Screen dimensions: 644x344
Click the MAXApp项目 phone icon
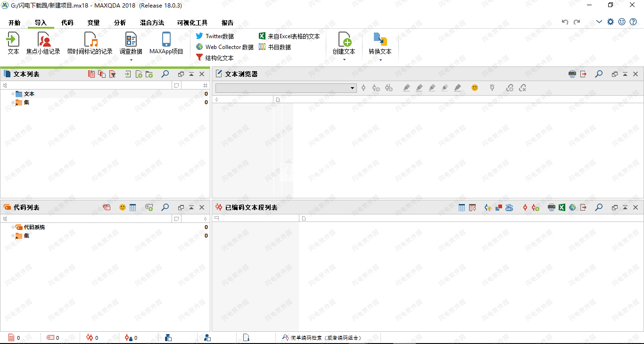[166, 39]
